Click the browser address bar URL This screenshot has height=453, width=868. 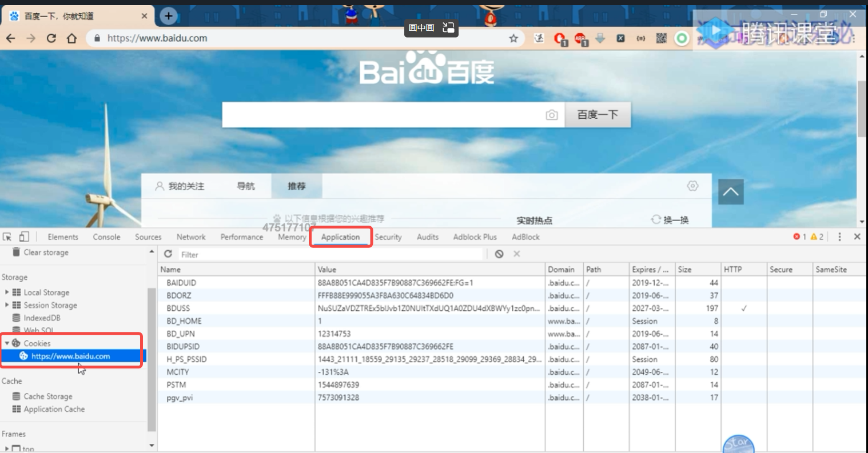pos(157,38)
